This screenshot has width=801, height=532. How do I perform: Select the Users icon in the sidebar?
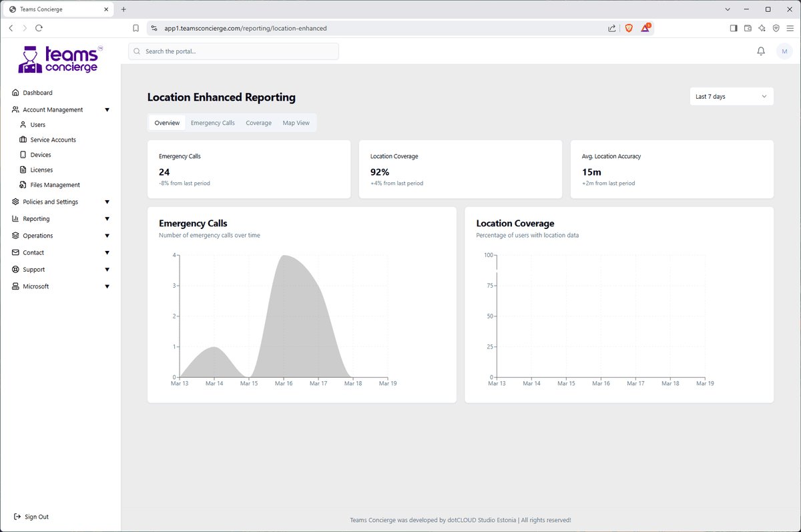(23, 124)
